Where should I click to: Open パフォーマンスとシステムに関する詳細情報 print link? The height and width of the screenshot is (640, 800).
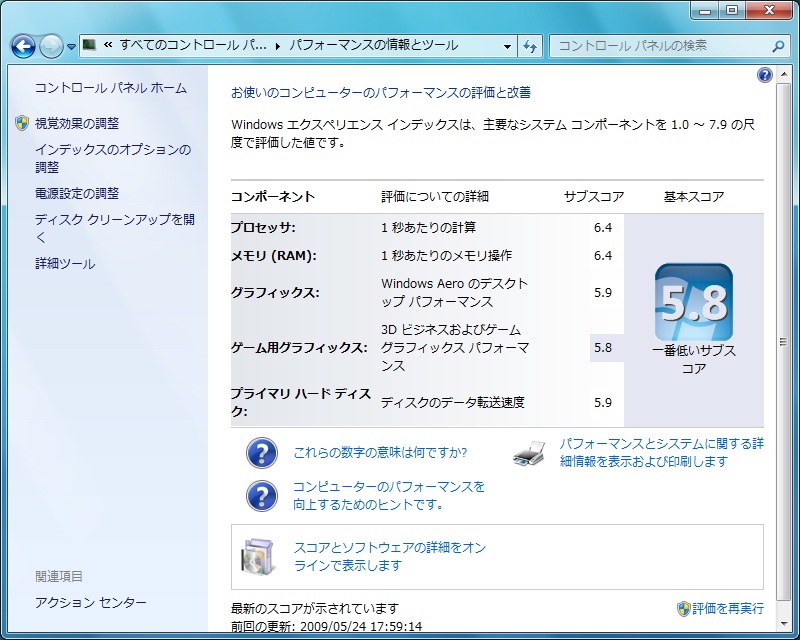coord(662,453)
